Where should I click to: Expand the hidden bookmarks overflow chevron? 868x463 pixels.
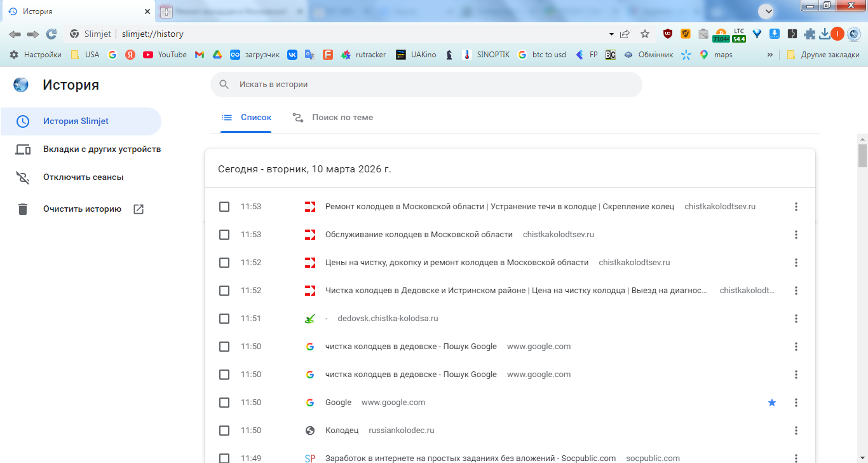770,55
